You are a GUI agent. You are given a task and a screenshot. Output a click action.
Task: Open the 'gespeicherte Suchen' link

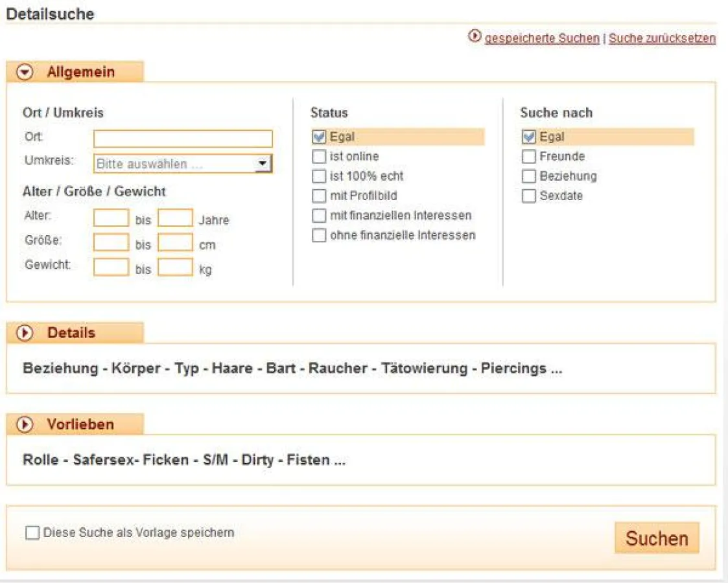(x=542, y=38)
